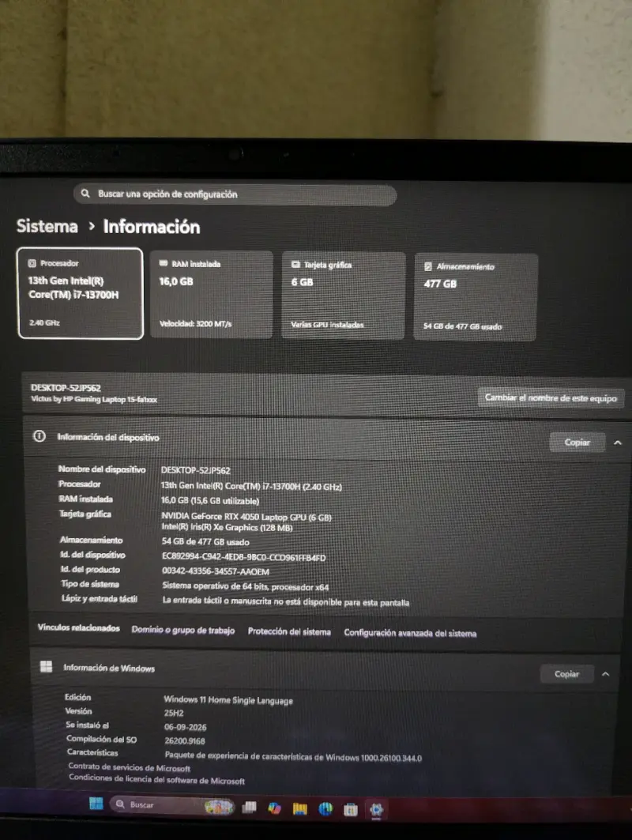Click Cambiar el nombre de este equipo
Viewport: 632px width, 840px height.
pos(551,398)
